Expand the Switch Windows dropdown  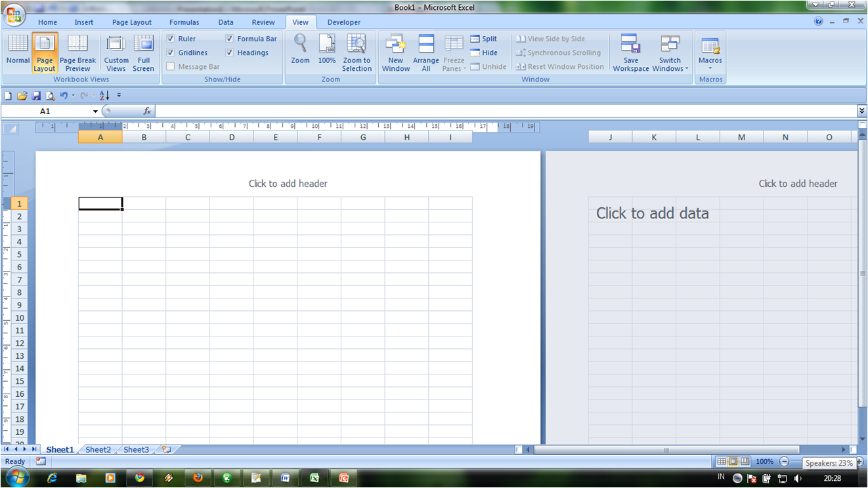(670, 52)
